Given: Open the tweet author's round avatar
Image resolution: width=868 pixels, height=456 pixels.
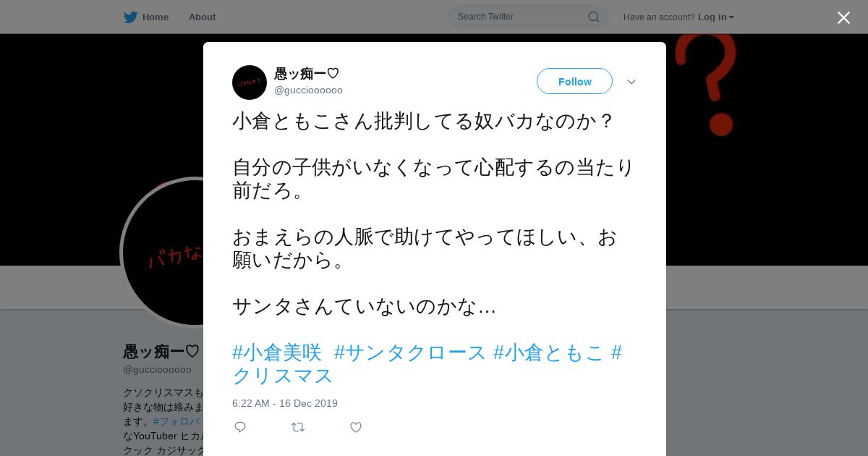Looking at the screenshot, I should (250, 83).
